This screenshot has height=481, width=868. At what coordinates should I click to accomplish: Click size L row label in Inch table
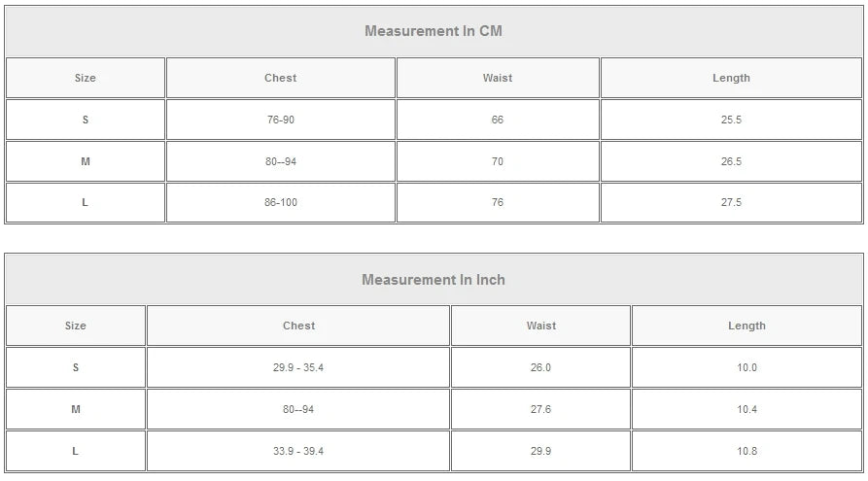(x=75, y=452)
